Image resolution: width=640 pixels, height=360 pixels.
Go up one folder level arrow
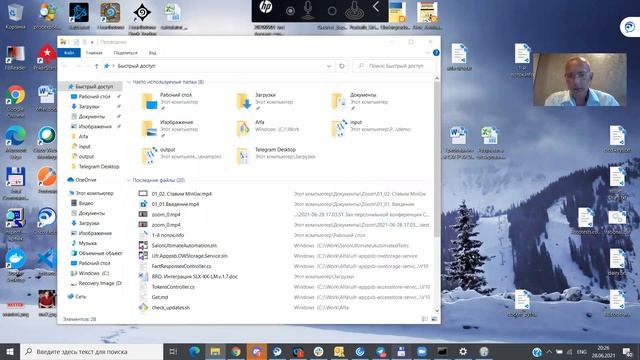coord(96,66)
